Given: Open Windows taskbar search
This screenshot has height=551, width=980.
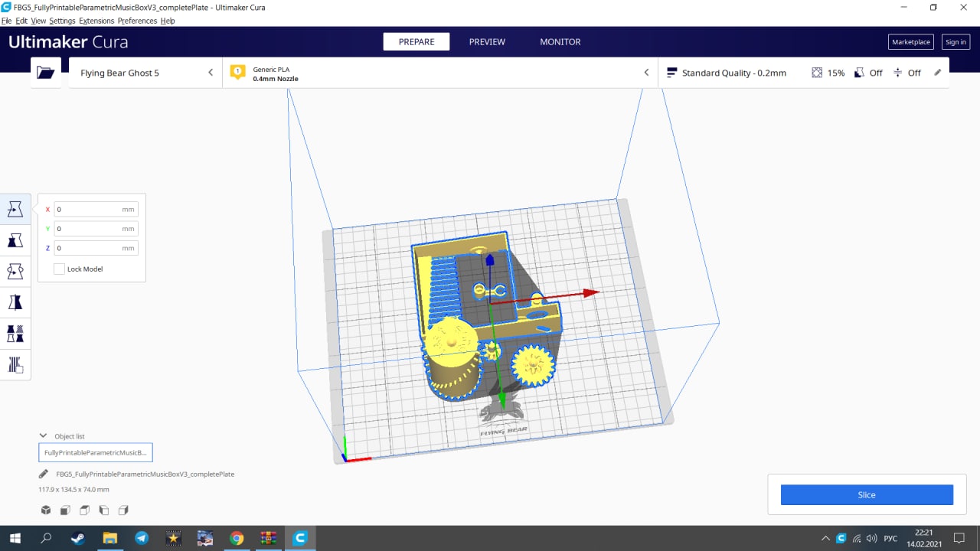Looking at the screenshot, I should [x=46, y=538].
